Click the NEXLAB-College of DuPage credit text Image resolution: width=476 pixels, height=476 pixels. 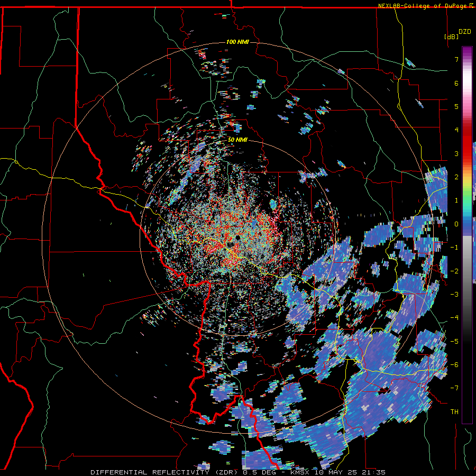coord(422,6)
